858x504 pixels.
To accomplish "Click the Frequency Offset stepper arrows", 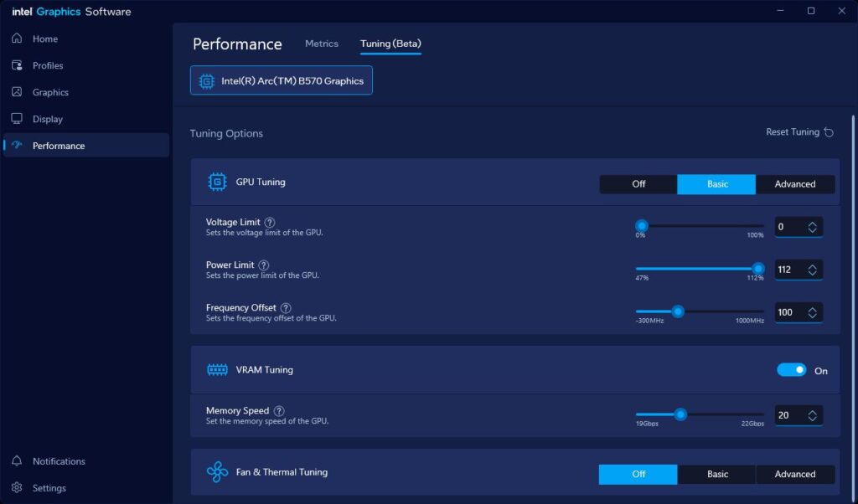I will 812,312.
